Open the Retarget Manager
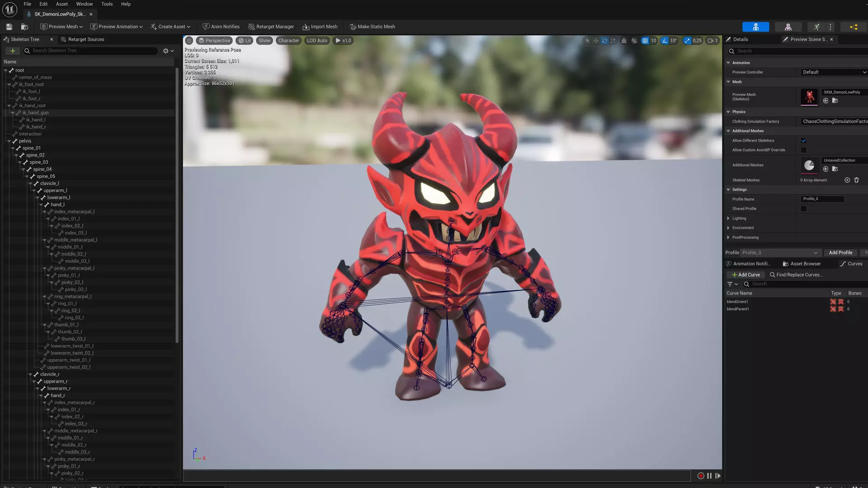 coord(271,27)
